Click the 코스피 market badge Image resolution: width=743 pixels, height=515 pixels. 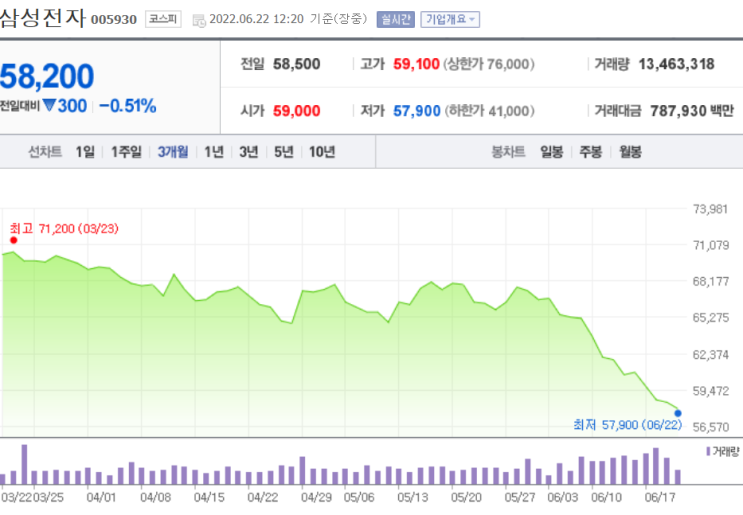click(163, 19)
